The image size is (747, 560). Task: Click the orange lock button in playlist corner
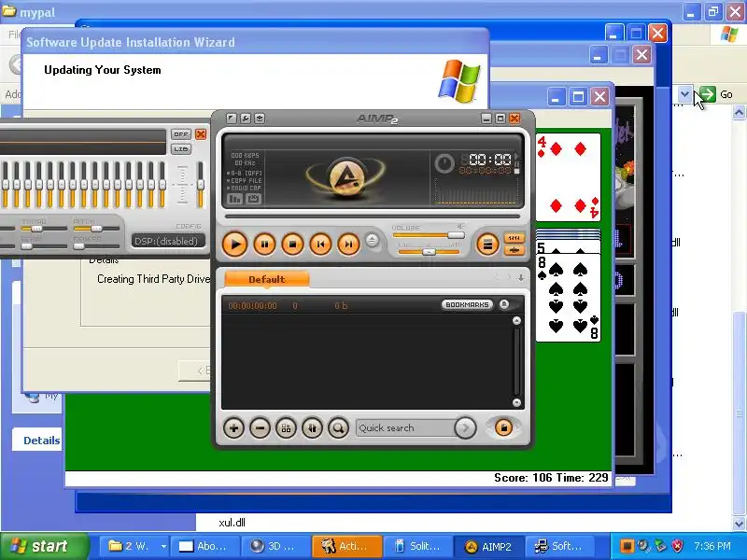click(503, 427)
